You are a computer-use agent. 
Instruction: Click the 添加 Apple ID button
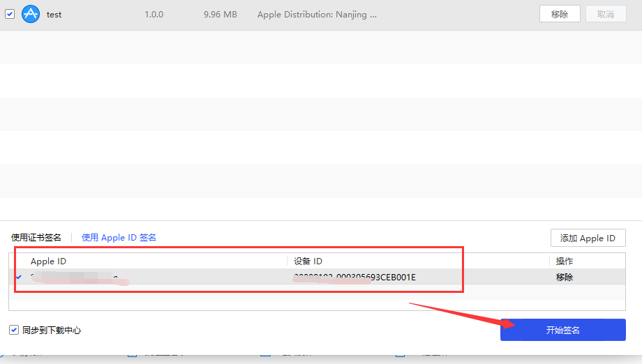click(x=588, y=238)
